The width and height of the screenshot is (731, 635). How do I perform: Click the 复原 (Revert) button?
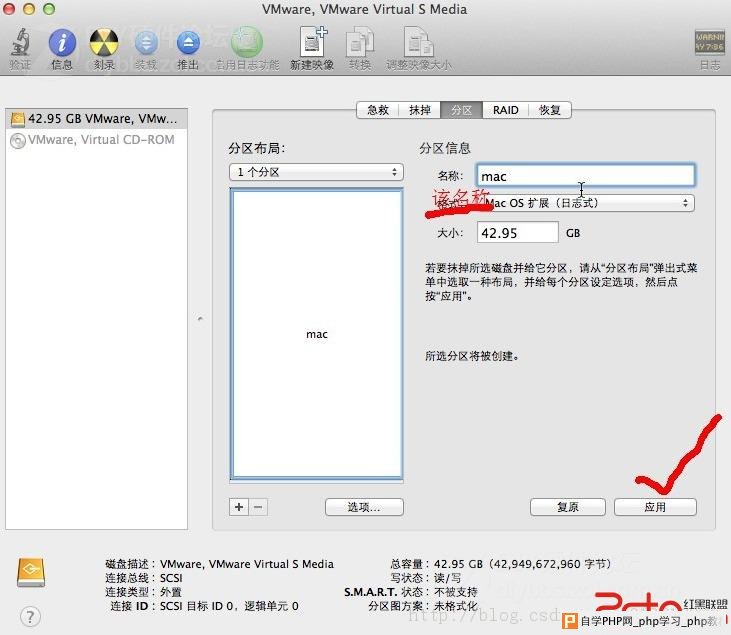point(568,507)
